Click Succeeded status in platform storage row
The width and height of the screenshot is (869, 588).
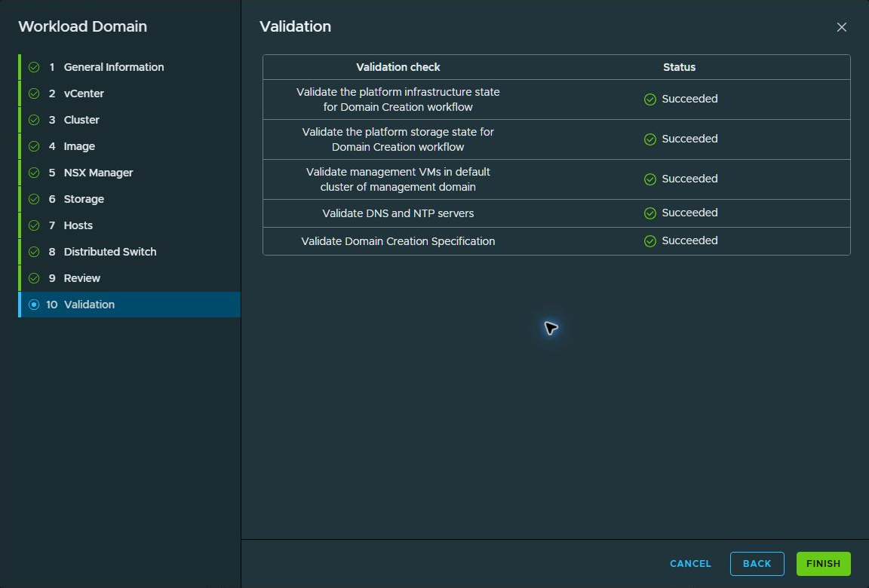click(689, 139)
